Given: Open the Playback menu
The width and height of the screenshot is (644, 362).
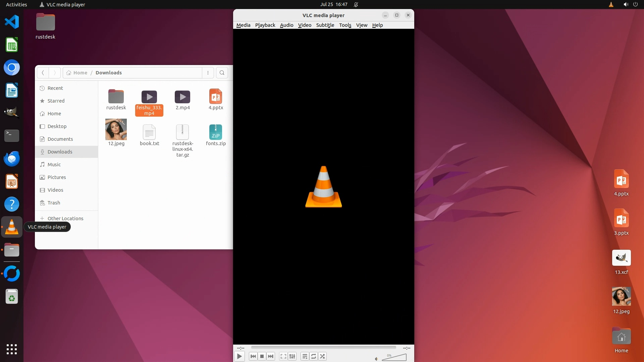Looking at the screenshot, I should click(265, 25).
